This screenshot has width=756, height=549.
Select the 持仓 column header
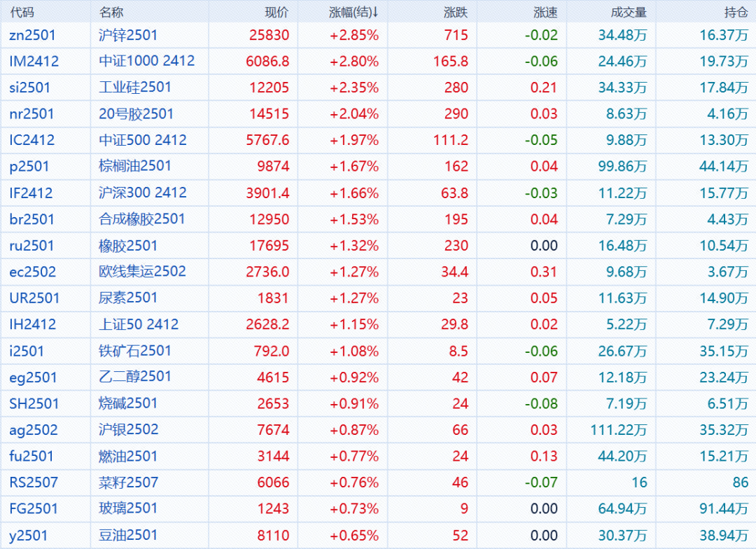736,12
